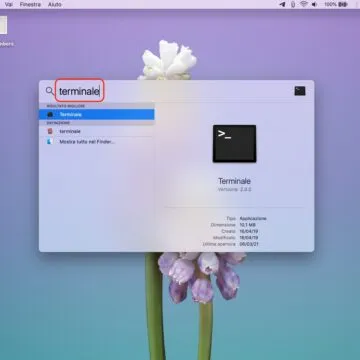Viewport: 360px width, 360px height.
Task: Click the Versione line under the Terminale title
Action: click(234, 189)
